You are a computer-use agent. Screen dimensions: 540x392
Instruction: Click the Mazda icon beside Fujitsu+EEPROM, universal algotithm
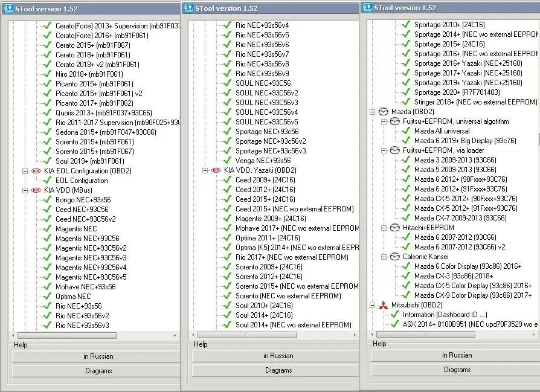point(394,121)
